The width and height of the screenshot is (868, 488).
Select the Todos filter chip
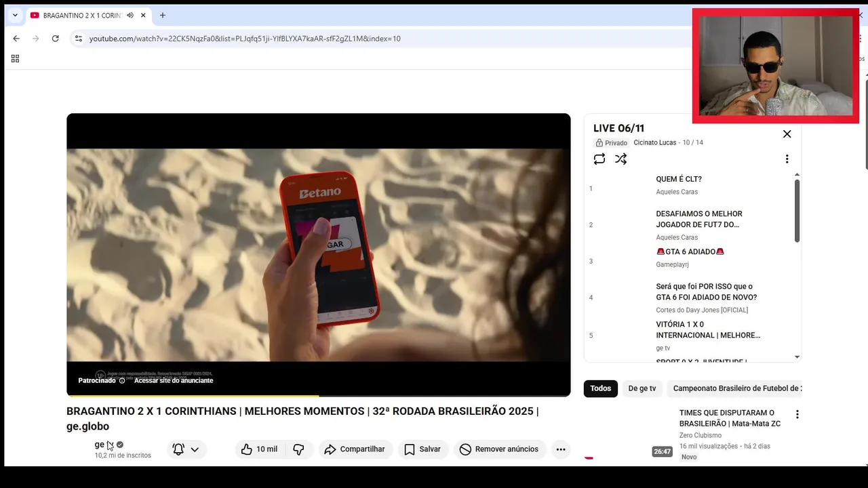coord(601,388)
